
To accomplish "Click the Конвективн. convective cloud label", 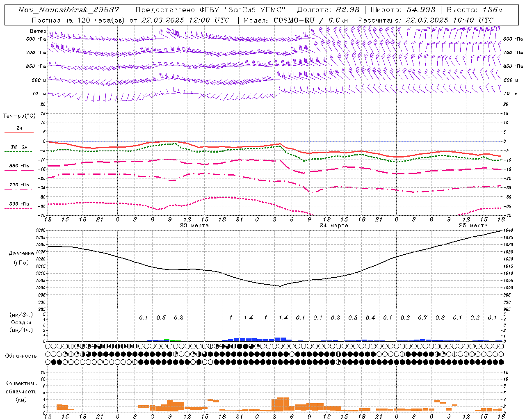I will coord(21,383).
